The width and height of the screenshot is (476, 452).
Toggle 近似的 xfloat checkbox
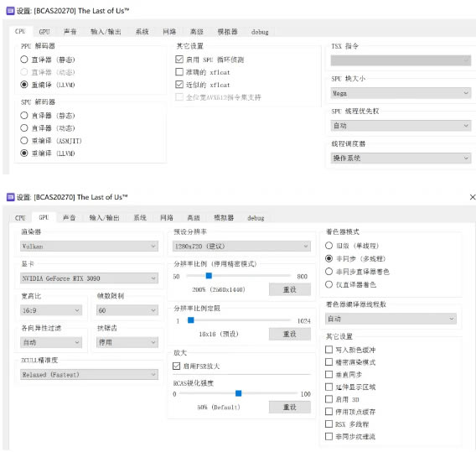click(179, 85)
